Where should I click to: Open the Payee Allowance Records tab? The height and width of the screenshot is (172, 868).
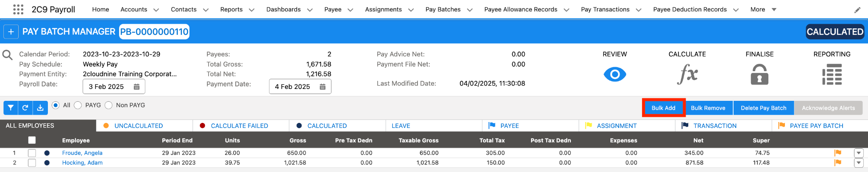click(520, 9)
